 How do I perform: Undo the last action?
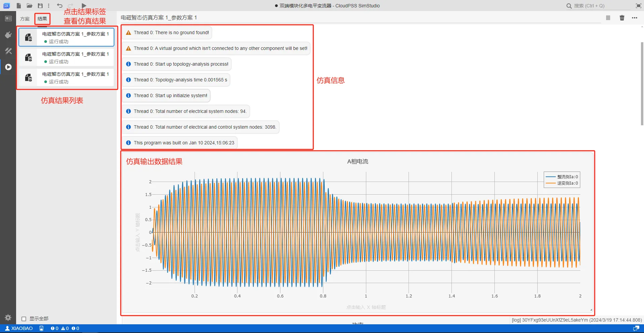click(60, 6)
